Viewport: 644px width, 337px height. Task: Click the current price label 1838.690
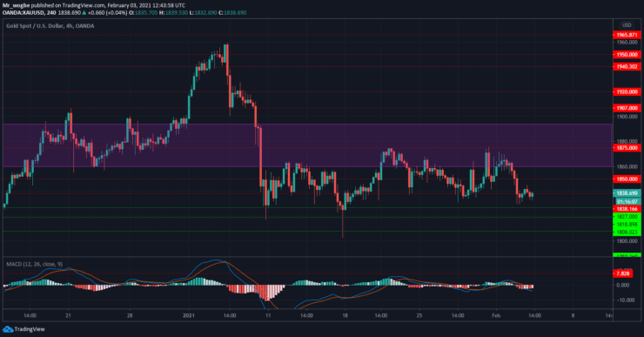(x=627, y=193)
